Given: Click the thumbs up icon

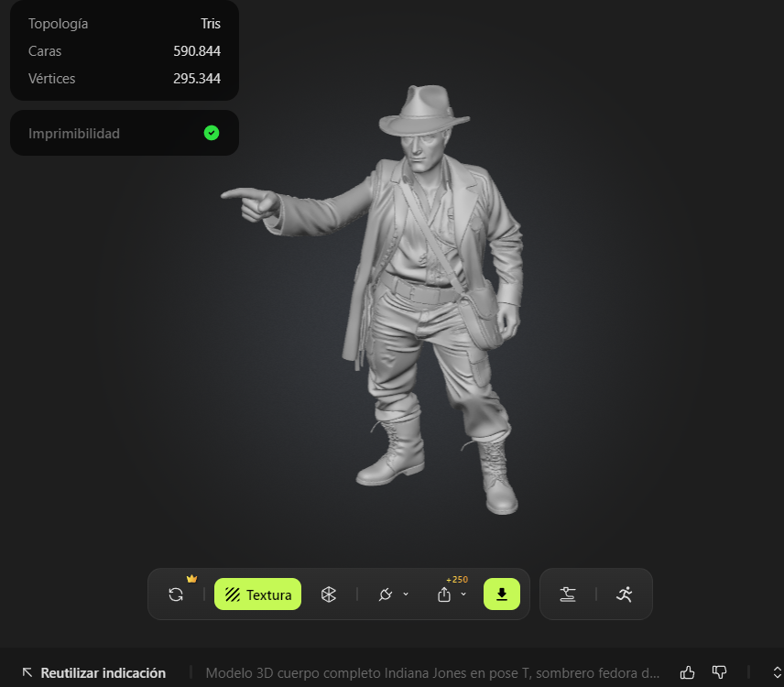Looking at the screenshot, I should (688, 672).
